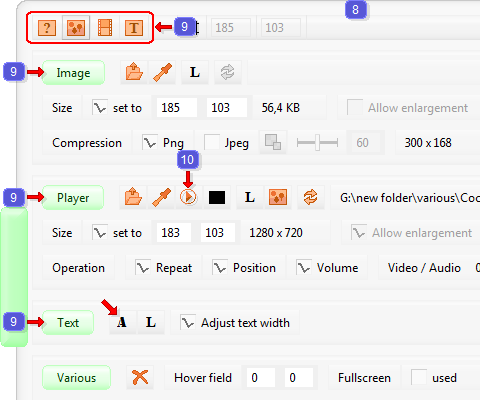Click the question mark help icon
Viewport: 480px width, 400px height.
pyautogui.click(x=47, y=28)
